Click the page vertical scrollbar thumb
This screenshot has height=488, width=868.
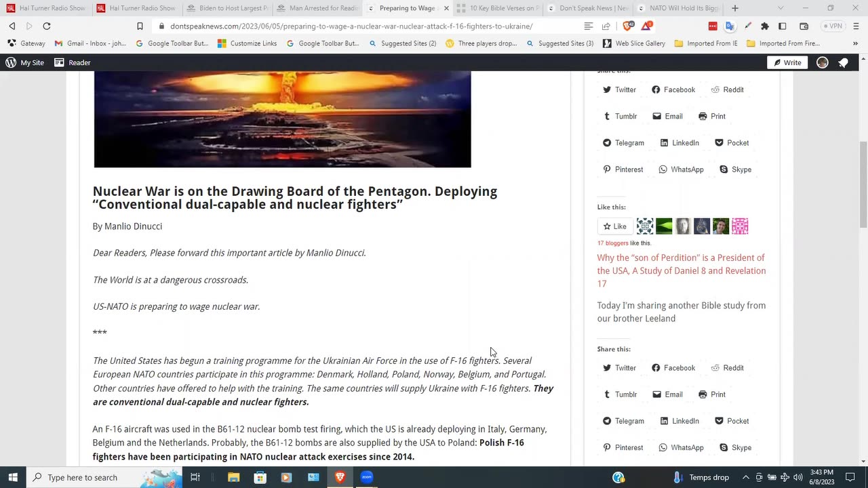point(863,184)
